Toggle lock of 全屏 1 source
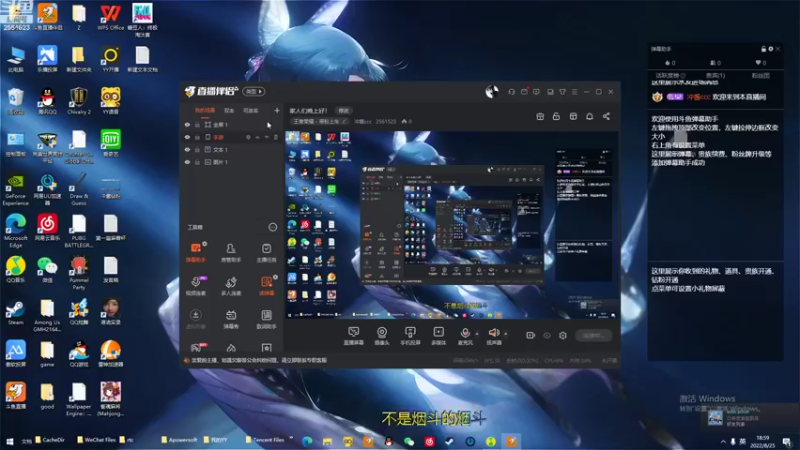This screenshot has height=450, width=800. 197,124
